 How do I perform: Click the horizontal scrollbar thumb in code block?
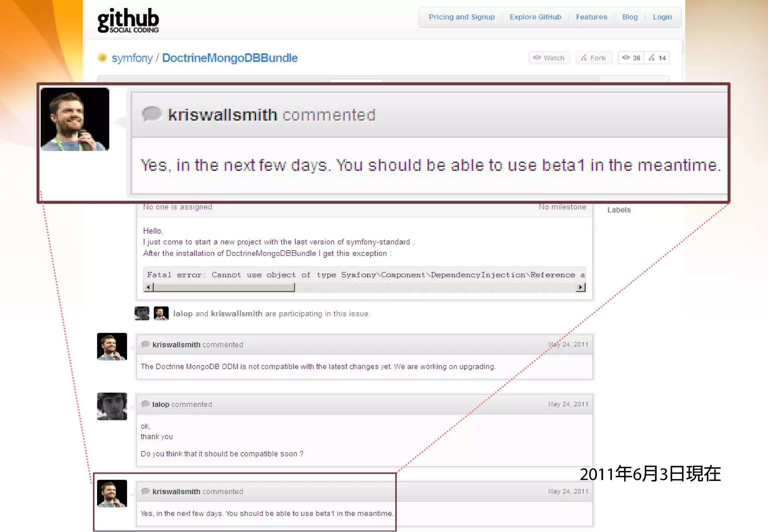click(x=224, y=287)
